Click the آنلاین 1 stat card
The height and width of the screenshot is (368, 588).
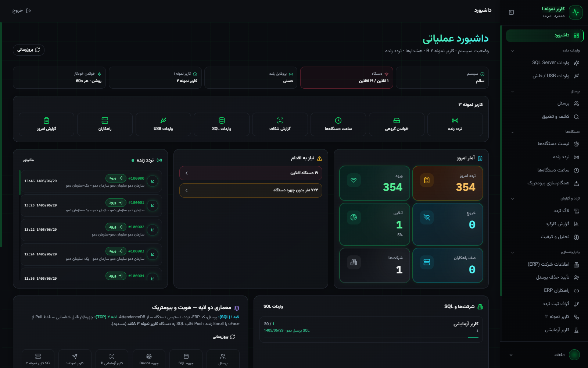click(x=374, y=224)
